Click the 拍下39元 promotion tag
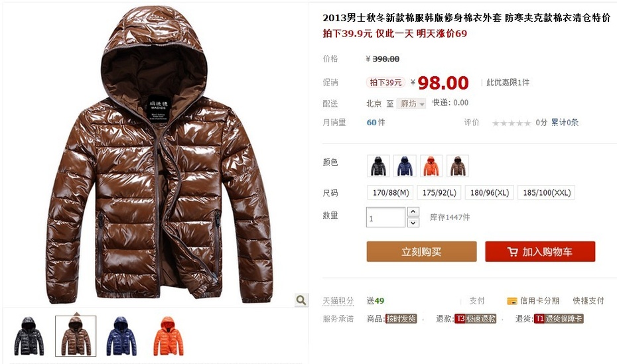The image size is (617, 364). point(385,83)
